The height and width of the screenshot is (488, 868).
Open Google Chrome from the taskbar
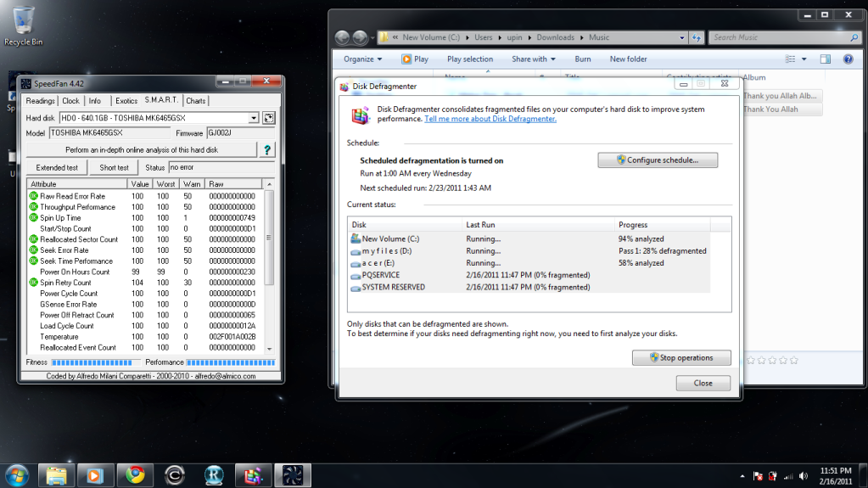coord(135,474)
